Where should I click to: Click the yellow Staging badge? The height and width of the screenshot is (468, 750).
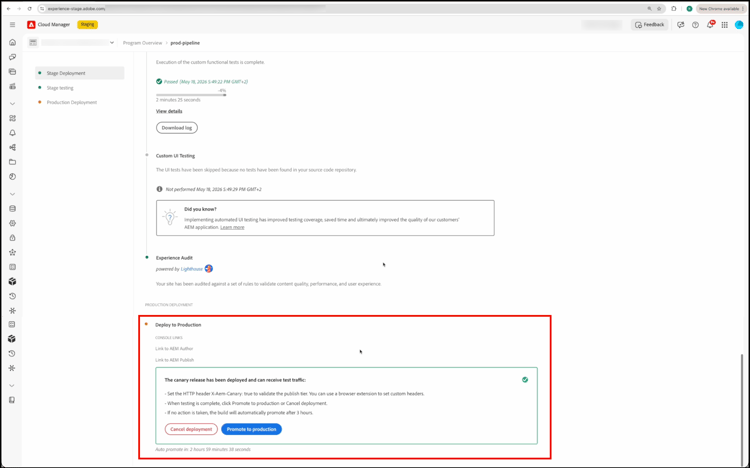click(x=88, y=24)
